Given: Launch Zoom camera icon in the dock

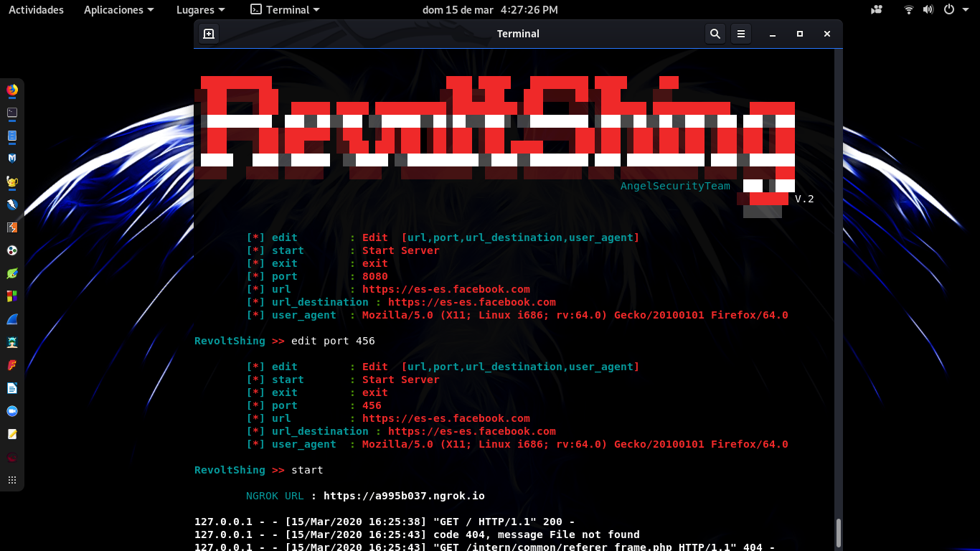Looking at the screenshot, I should pos(12,411).
